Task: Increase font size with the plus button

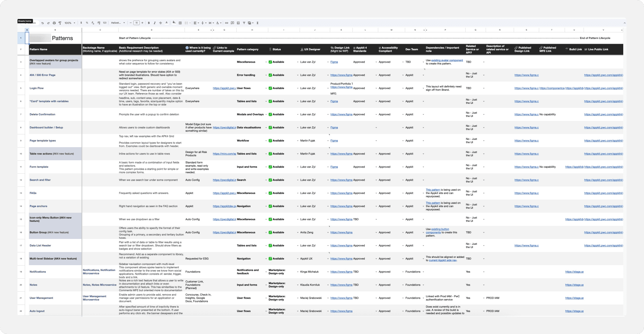Action: coord(142,23)
